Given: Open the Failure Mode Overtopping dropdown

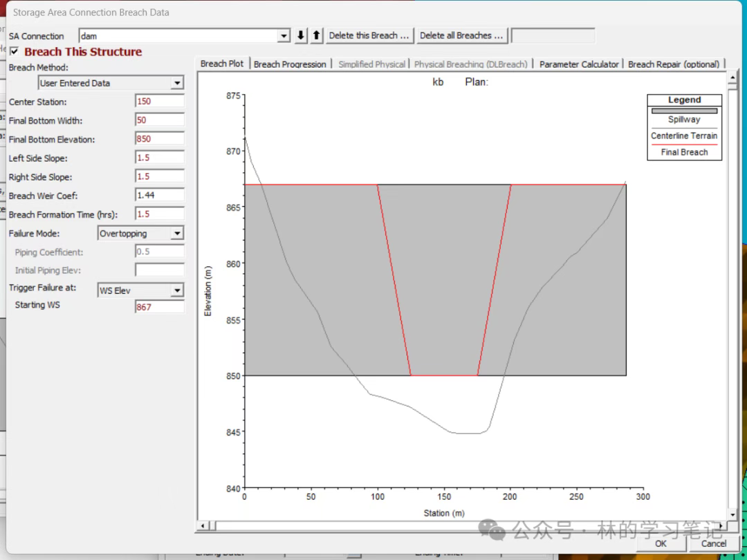Looking at the screenshot, I should tap(177, 234).
